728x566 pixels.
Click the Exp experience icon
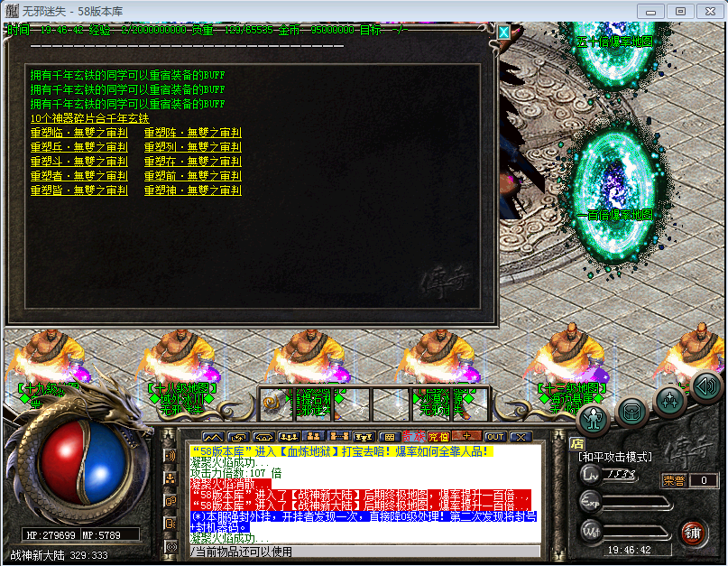point(590,502)
